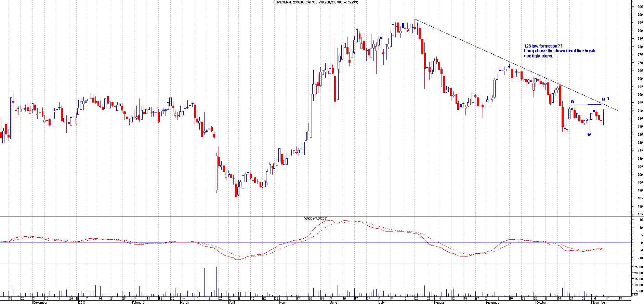644x304 pixels.
Task: Click the June label on date axis
Action: tap(333, 302)
